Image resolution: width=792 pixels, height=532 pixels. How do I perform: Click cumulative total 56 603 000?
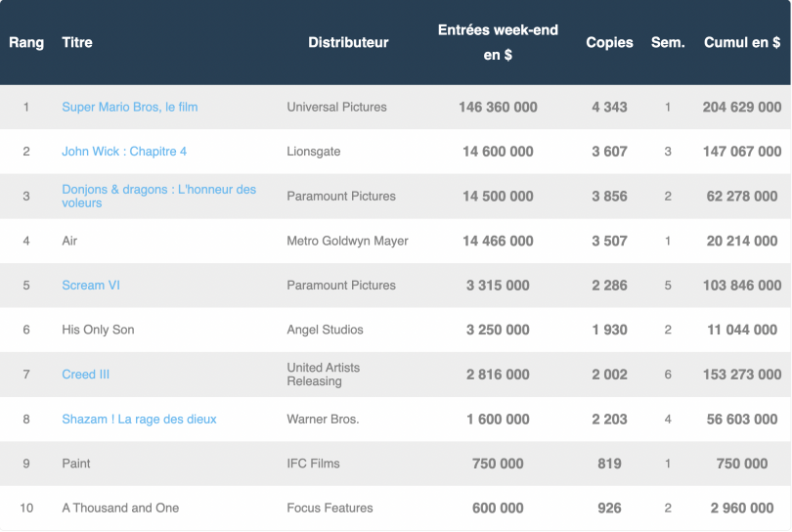[x=742, y=420]
